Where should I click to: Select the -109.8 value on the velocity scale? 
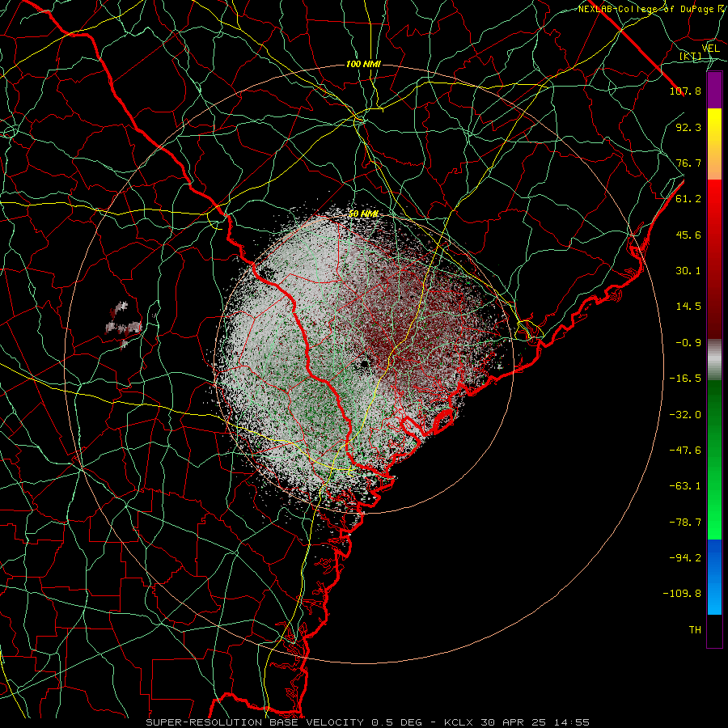[x=682, y=594]
